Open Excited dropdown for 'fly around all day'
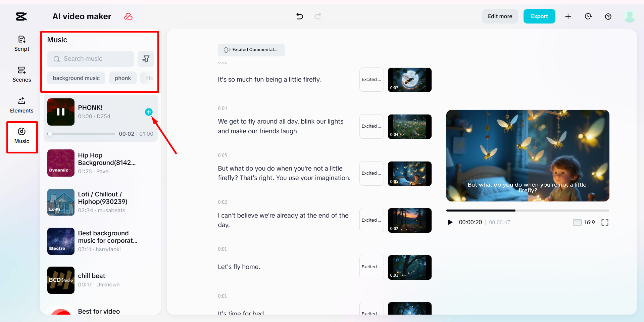 [371, 126]
